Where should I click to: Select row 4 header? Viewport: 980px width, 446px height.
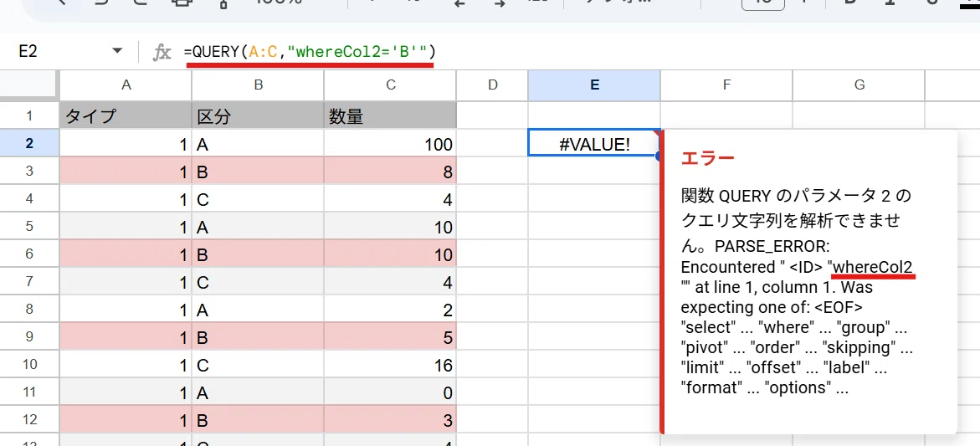click(x=29, y=198)
